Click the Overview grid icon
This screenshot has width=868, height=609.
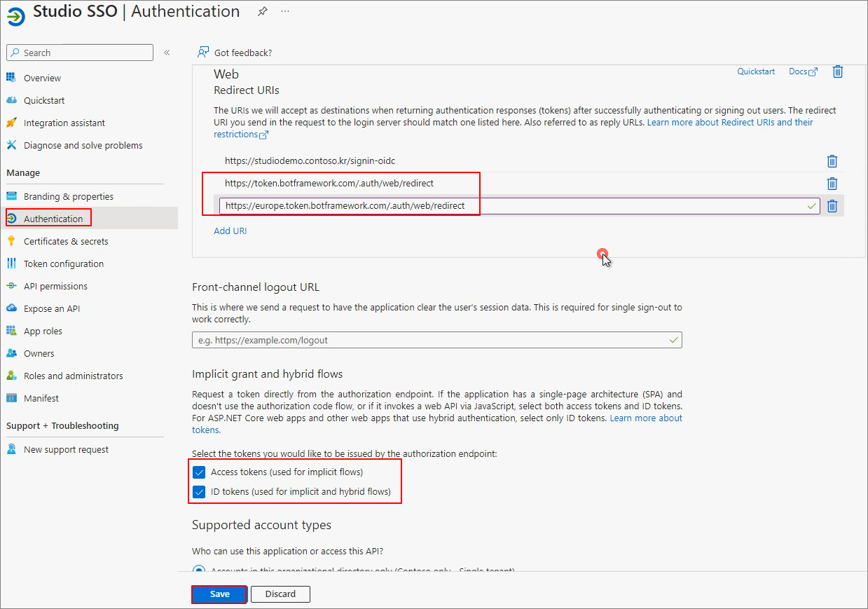tap(11, 78)
